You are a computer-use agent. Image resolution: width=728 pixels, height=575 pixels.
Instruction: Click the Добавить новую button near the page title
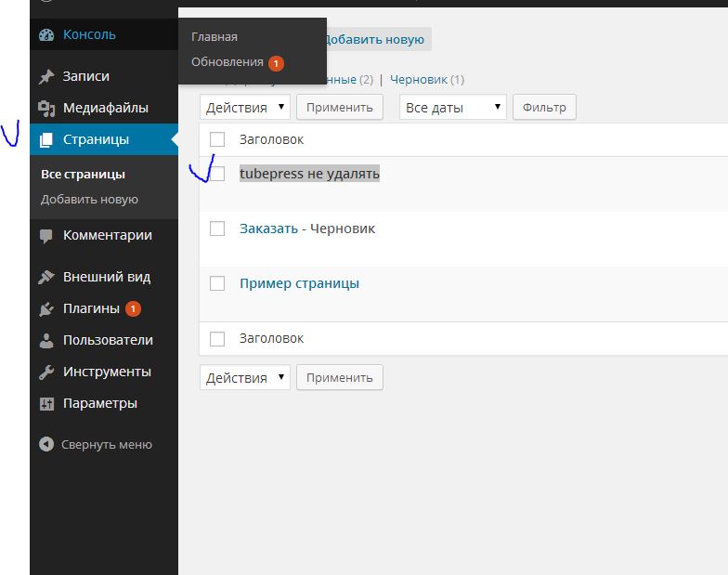click(x=379, y=39)
